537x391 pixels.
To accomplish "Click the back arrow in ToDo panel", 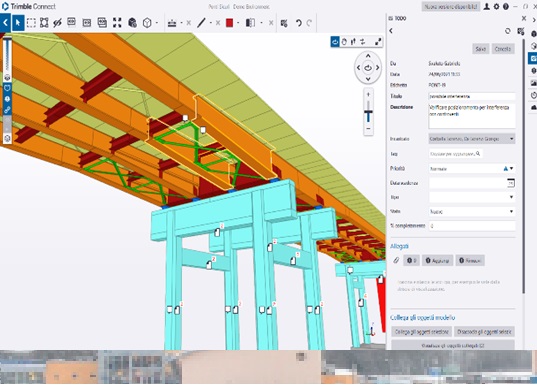I will [391, 31].
